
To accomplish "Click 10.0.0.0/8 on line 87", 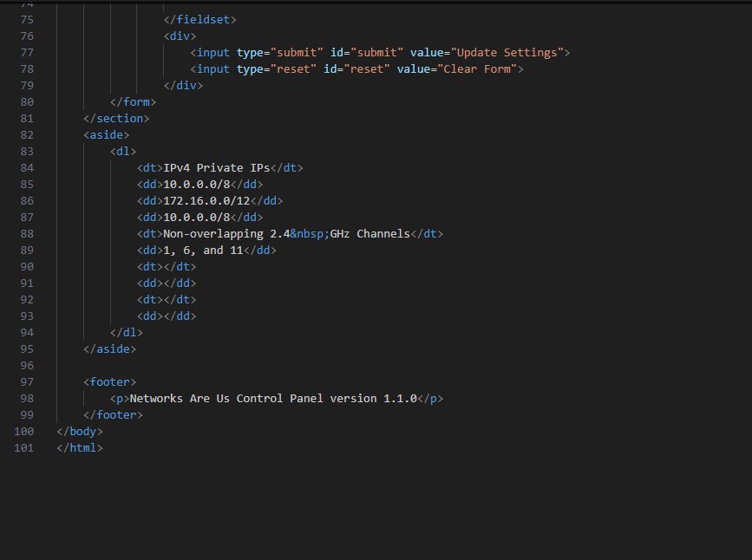I will [197, 218].
